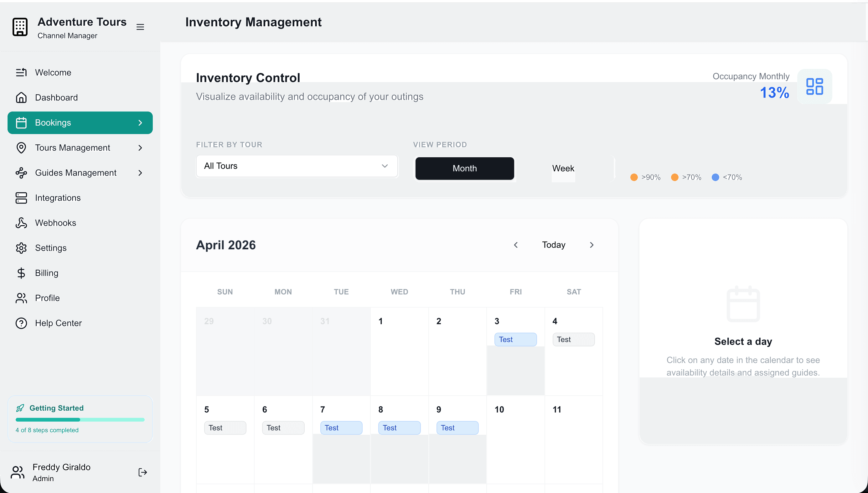The height and width of the screenshot is (493, 868).
Task: Click the 13% monthly occupancy value
Action: pos(774,92)
